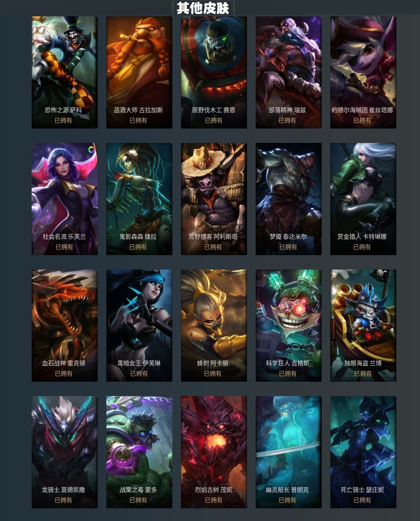Open the 蜂刺 阿卡丽 skin card
The height and width of the screenshot is (521, 420).
pos(214,325)
